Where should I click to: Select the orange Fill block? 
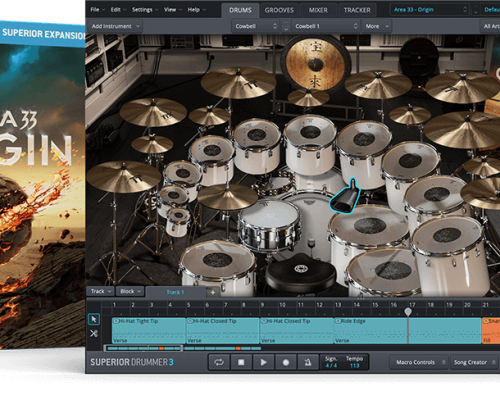point(491,330)
